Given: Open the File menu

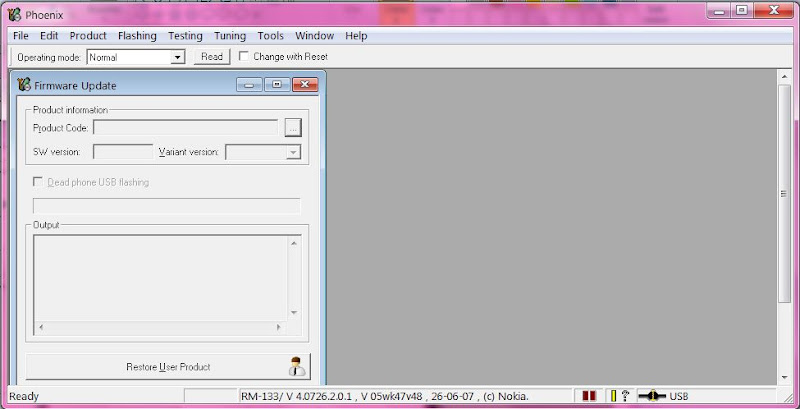Looking at the screenshot, I should pyautogui.click(x=20, y=36).
